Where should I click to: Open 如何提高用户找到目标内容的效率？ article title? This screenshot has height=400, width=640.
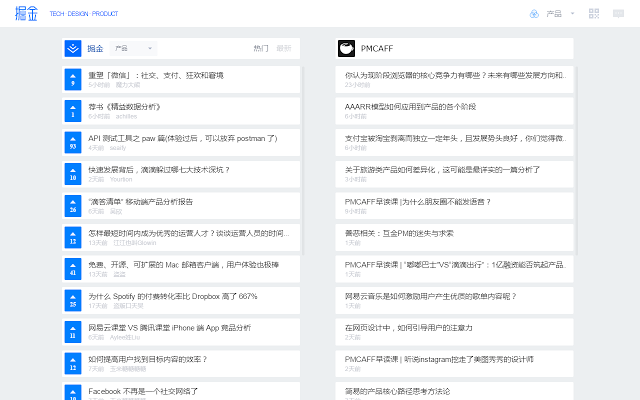click(x=148, y=359)
